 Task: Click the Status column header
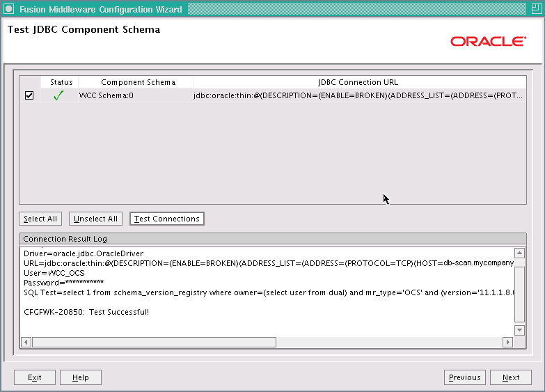[x=60, y=82]
